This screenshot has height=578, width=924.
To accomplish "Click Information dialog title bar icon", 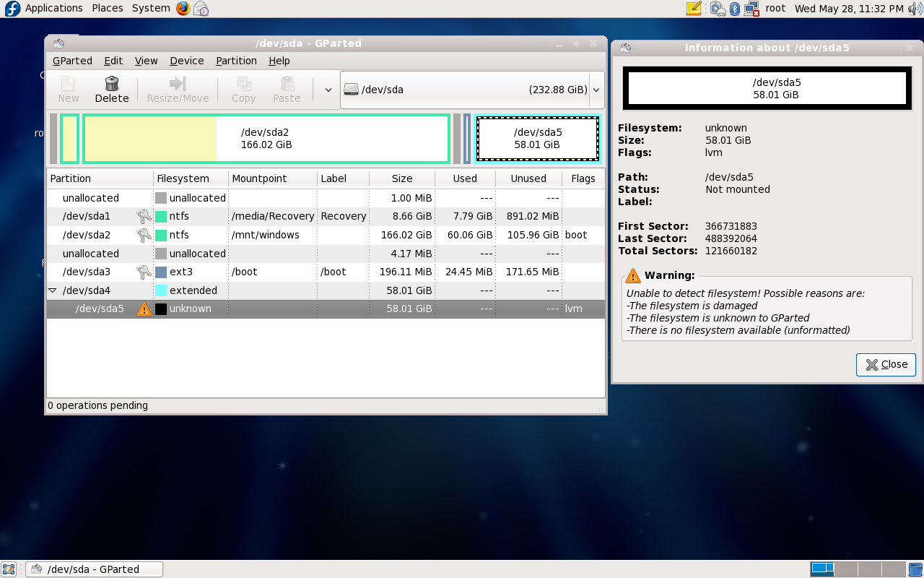I will tap(626, 48).
